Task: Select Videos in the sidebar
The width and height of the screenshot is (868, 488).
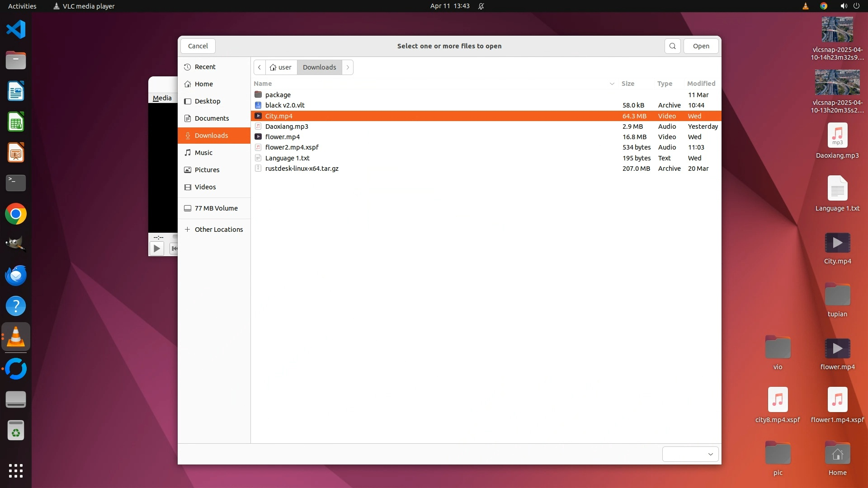Action: click(205, 187)
